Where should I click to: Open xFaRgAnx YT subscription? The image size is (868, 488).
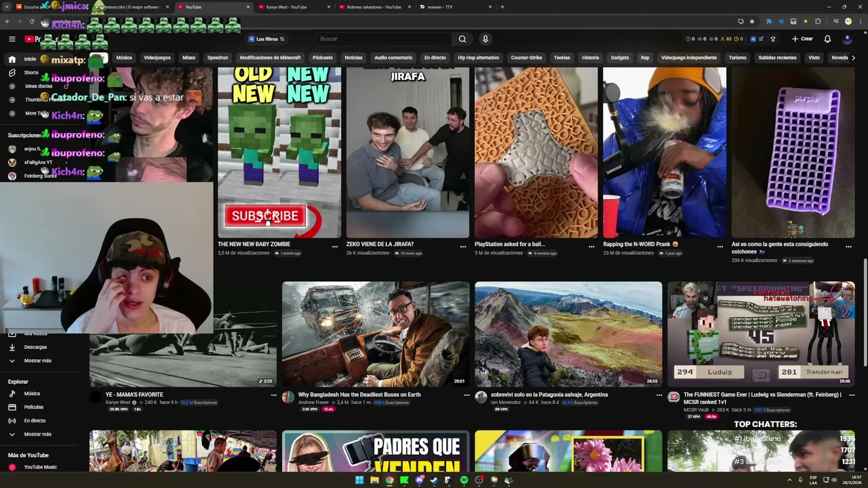(x=38, y=163)
